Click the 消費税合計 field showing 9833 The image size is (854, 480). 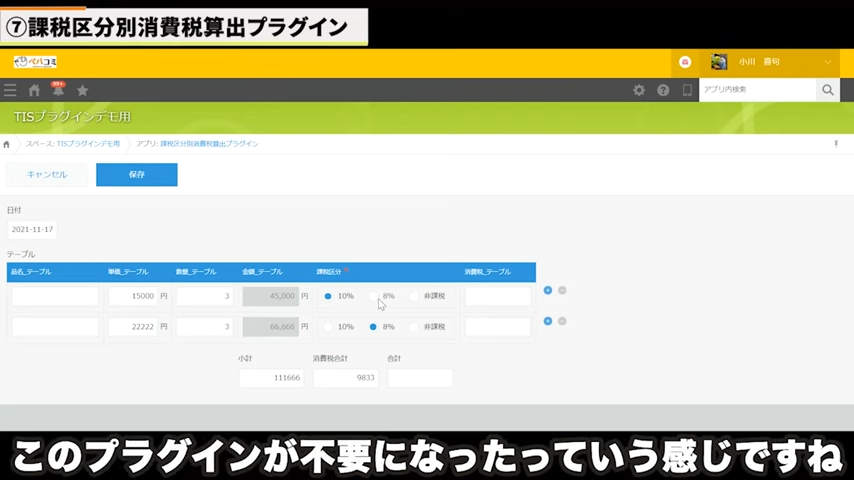click(x=346, y=378)
